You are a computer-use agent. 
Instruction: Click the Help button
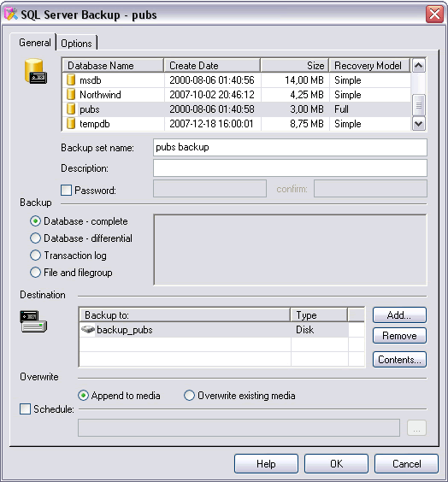coord(266,463)
